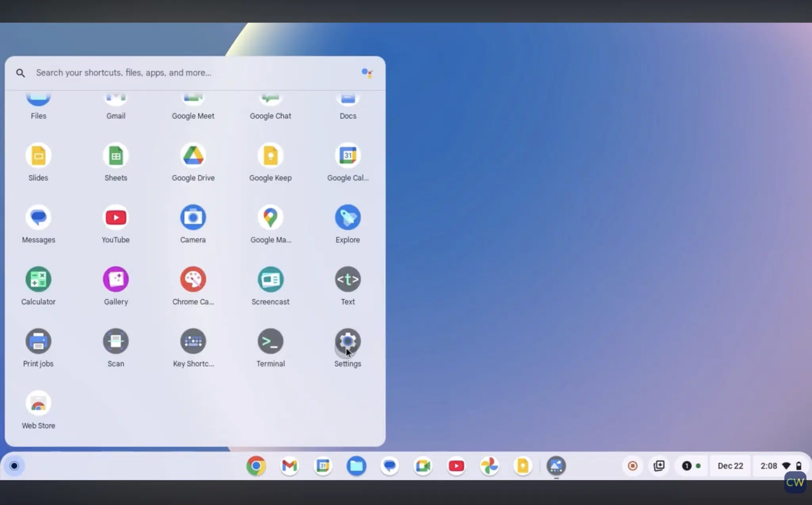812x505 pixels.
Task: Activate Google Assistant in the search bar
Action: pyautogui.click(x=367, y=73)
